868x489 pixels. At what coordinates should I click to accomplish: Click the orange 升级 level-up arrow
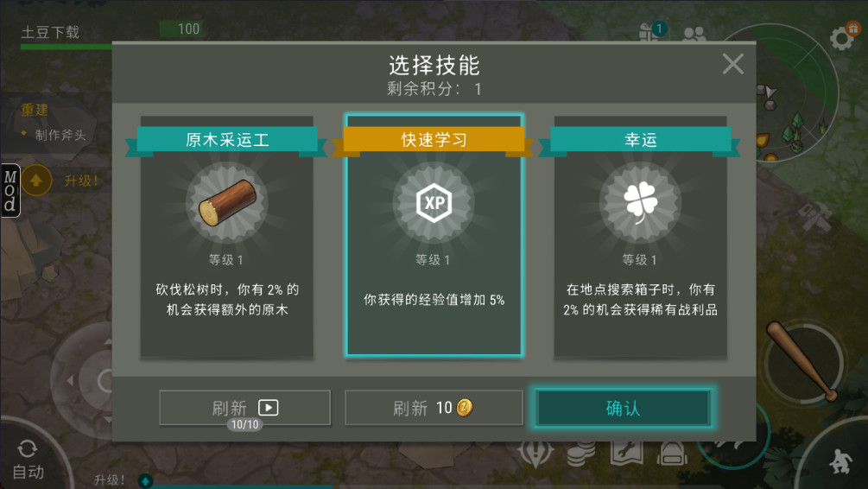pos(36,180)
